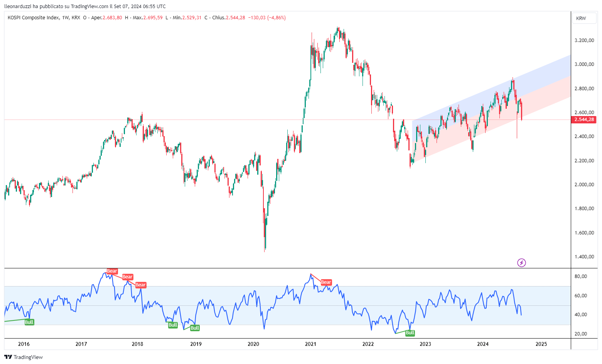Click the 2016 label on the time axis
The width and height of the screenshot is (602, 364).
pyautogui.click(x=24, y=344)
